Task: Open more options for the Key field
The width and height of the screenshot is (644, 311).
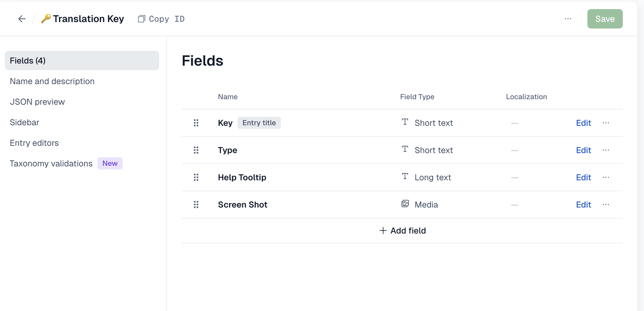Action: point(606,123)
